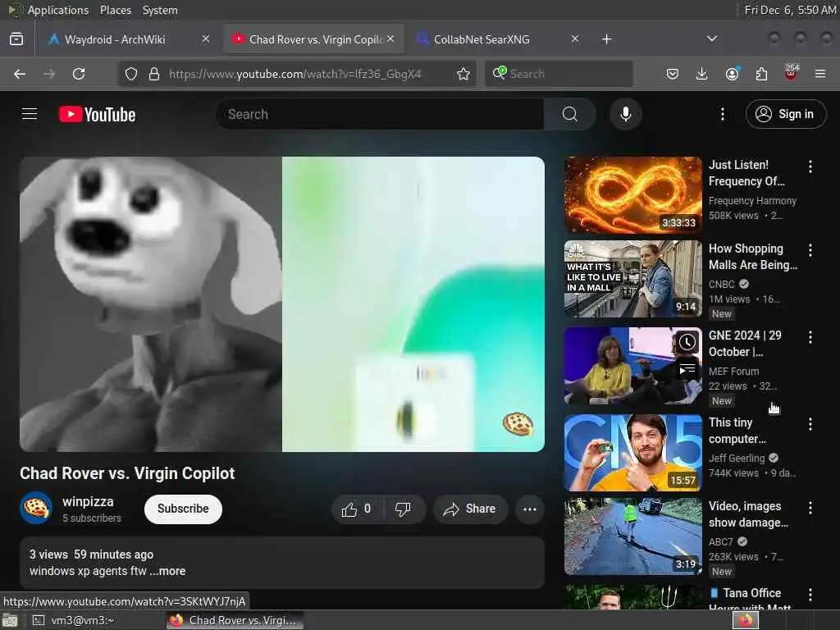Go to YouTube home via logo
840x630 pixels.
pyautogui.click(x=97, y=114)
